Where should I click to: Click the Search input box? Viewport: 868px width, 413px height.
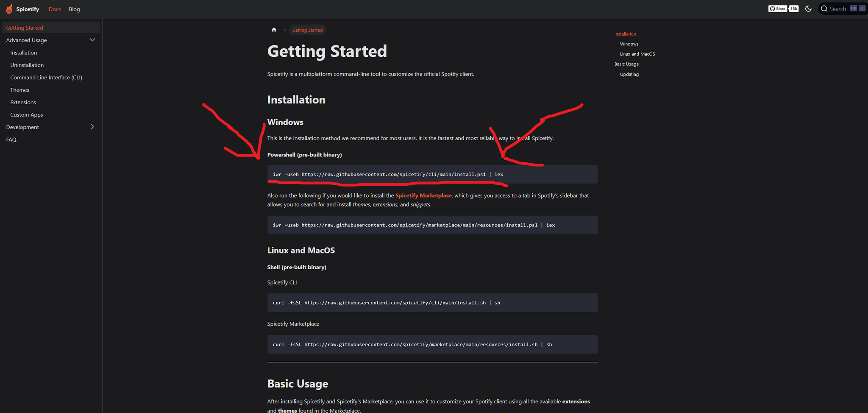pyautogui.click(x=843, y=9)
